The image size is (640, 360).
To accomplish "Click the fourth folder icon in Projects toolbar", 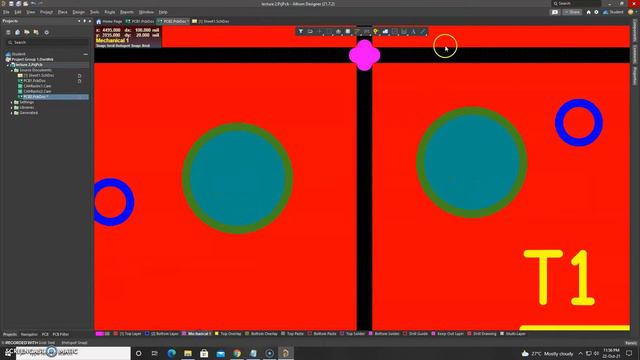I will (x=36, y=32).
